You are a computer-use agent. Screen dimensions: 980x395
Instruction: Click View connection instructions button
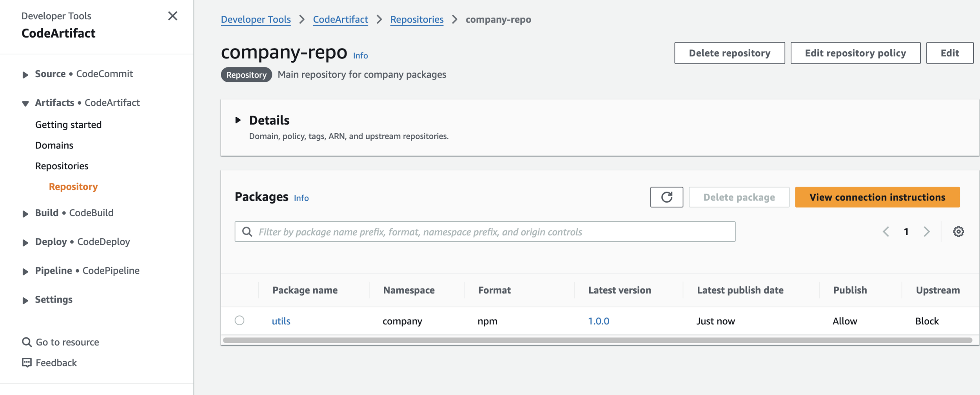pos(877,197)
